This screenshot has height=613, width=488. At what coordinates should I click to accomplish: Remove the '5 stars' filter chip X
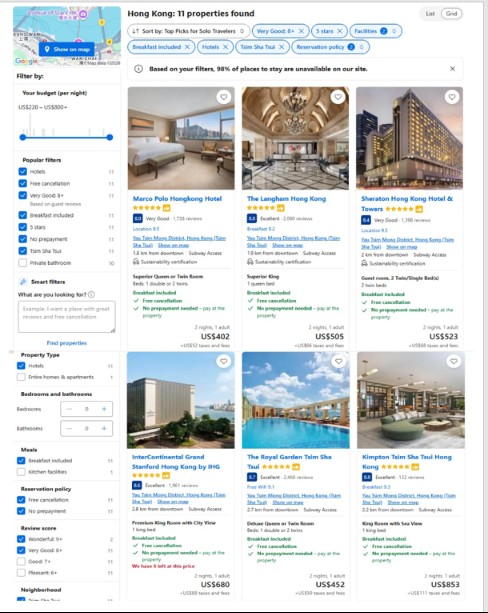coord(339,31)
